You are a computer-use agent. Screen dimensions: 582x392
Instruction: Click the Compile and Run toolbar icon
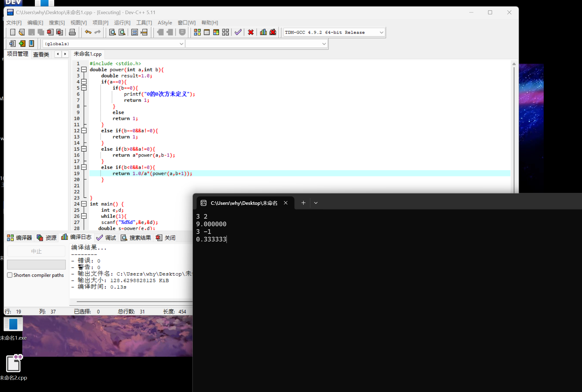tap(216, 32)
